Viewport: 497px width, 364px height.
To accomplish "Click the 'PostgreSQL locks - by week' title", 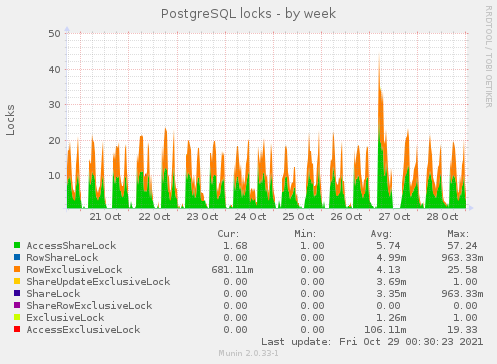I will 248,14.
